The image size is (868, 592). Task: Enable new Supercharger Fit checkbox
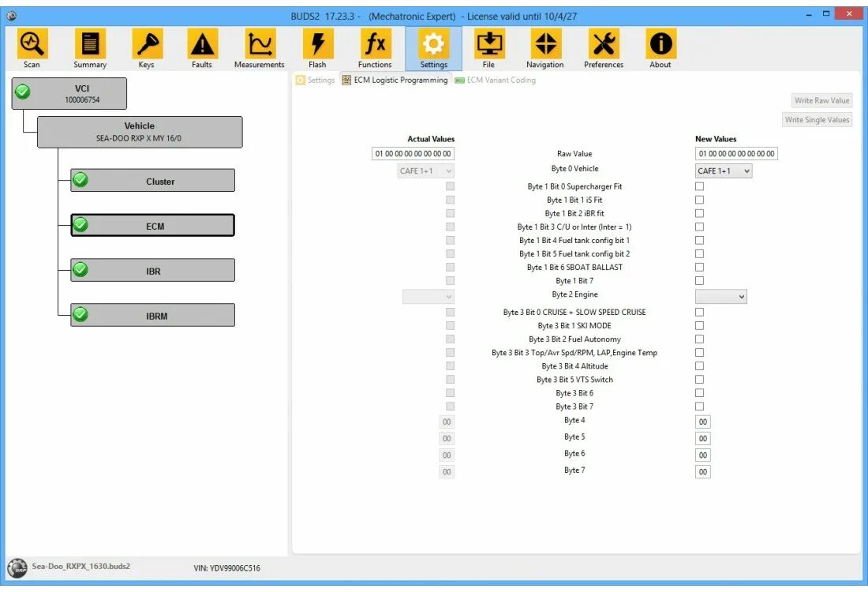pos(700,186)
